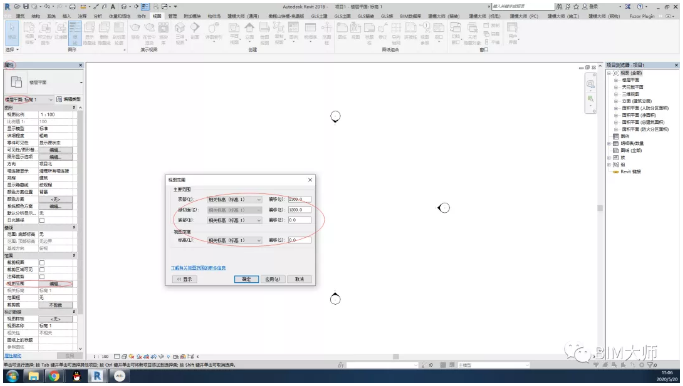Click Top Offset (偏移) field in View Range dialog
The height and width of the screenshot is (386, 683).
tap(300, 199)
